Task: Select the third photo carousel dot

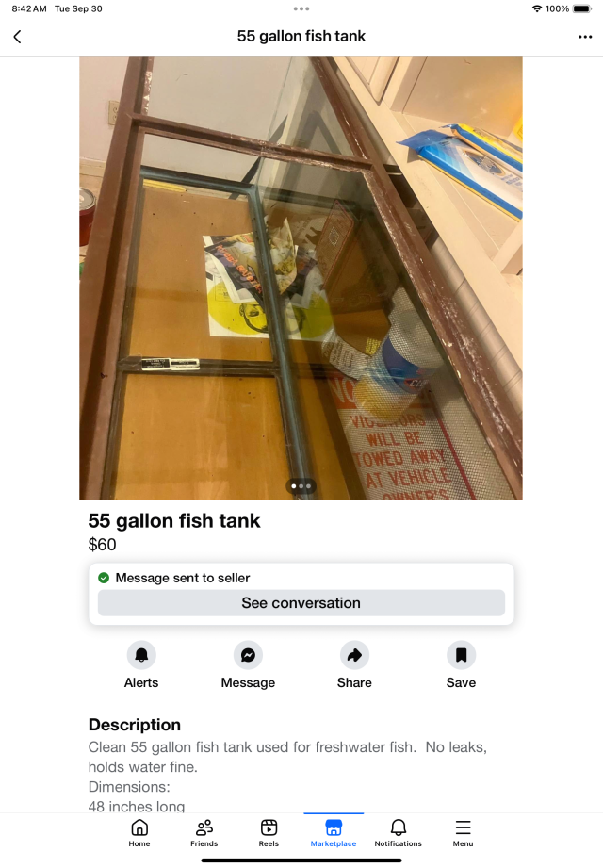Action: 309,486
